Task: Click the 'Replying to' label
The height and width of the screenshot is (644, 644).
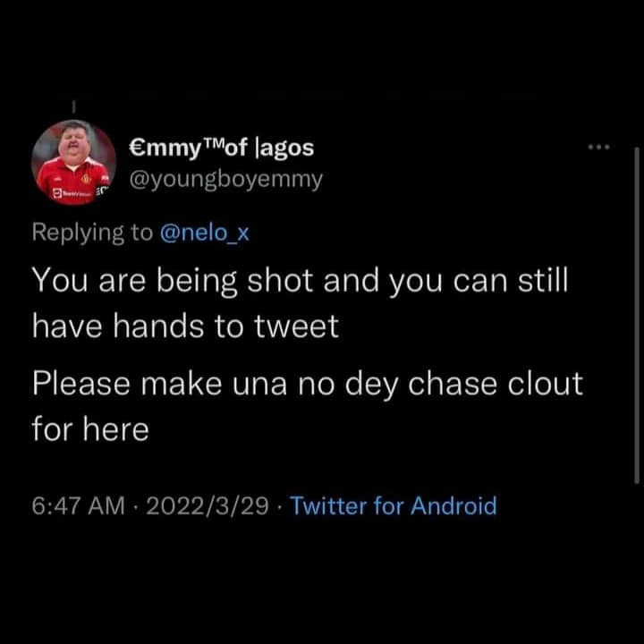Action: pos(92,233)
